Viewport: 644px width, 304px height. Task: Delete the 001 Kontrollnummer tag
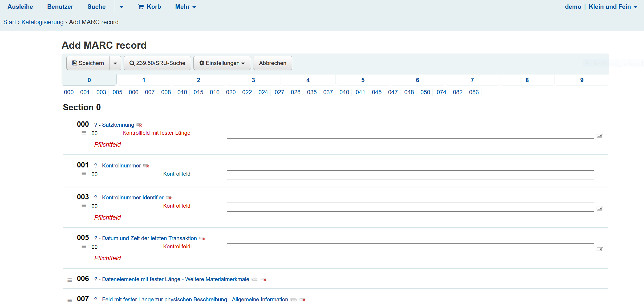pyautogui.click(x=146, y=166)
